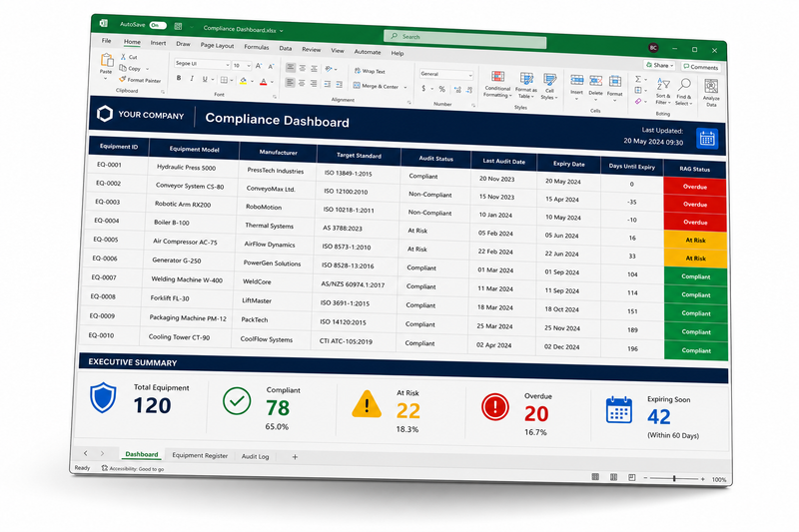Click the increase indent icon
799x532 pixels.
(x=339, y=84)
